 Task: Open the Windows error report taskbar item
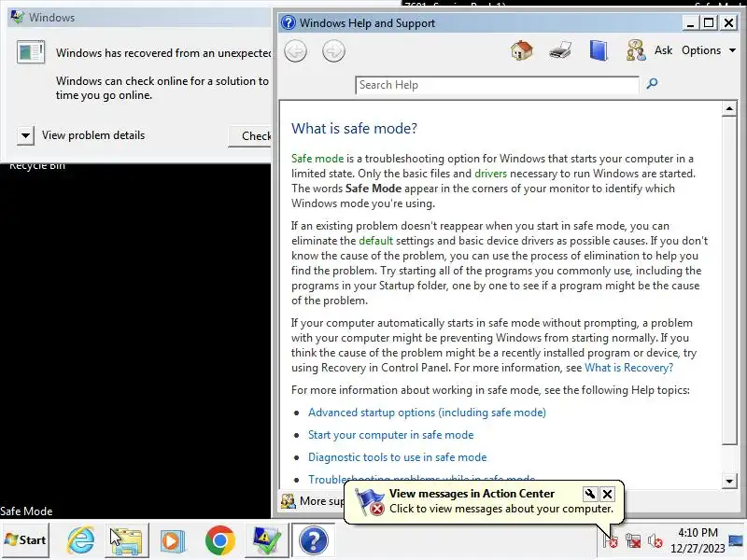[x=266, y=540]
